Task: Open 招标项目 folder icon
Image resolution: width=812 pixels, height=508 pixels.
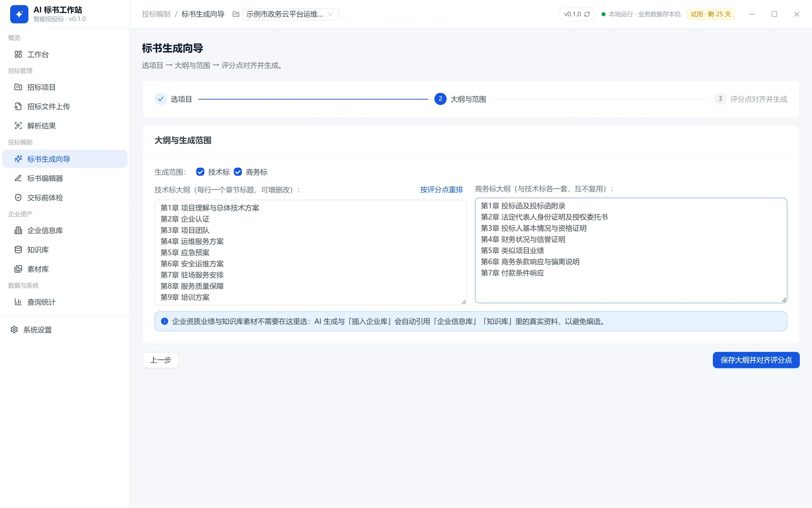Action: (x=18, y=87)
